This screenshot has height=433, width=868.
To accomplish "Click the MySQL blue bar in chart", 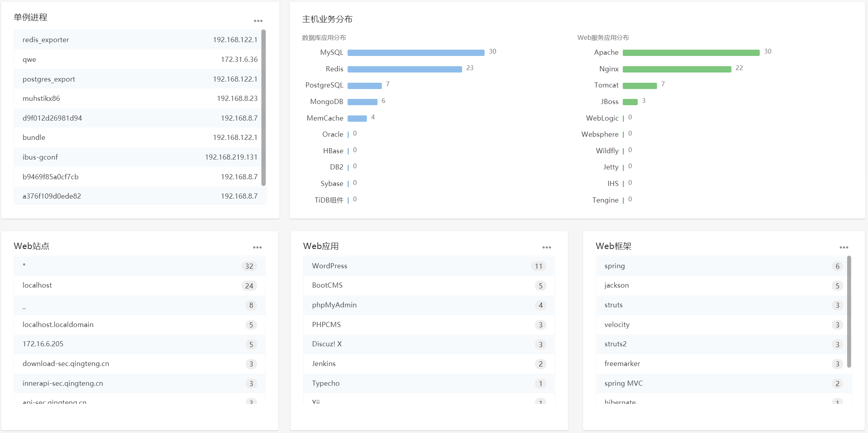I will pos(416,53).
